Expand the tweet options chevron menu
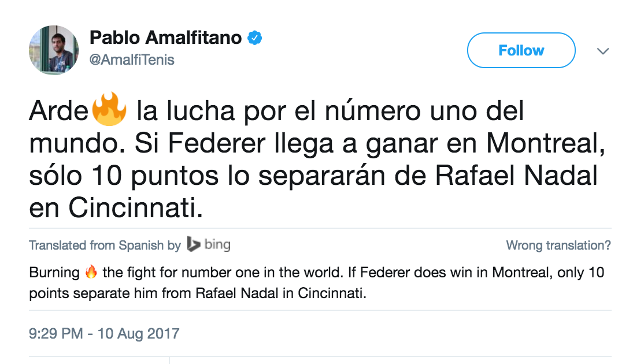 tap(603, 51)
